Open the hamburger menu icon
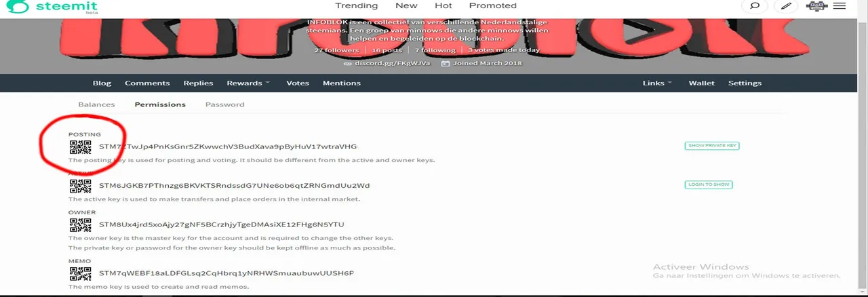Screen dimensions: 868x297 (x=840, y=6)
